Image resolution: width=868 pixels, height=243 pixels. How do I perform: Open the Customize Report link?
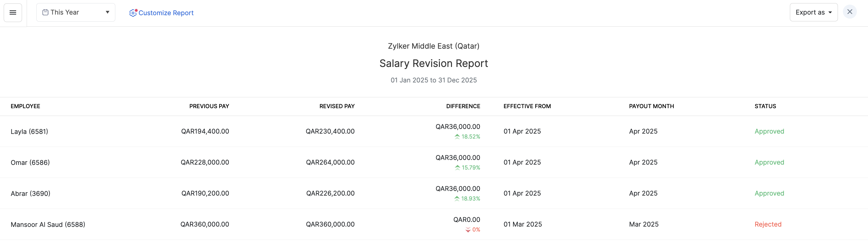(x=166, y=13)
